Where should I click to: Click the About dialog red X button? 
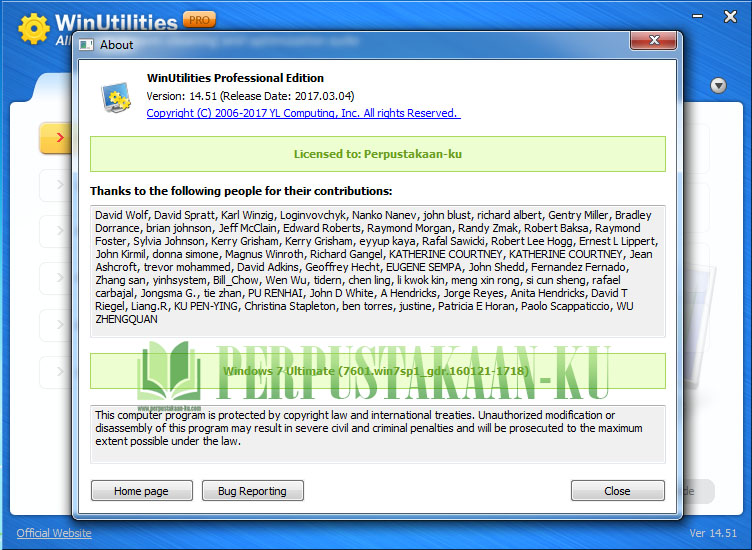653,40
